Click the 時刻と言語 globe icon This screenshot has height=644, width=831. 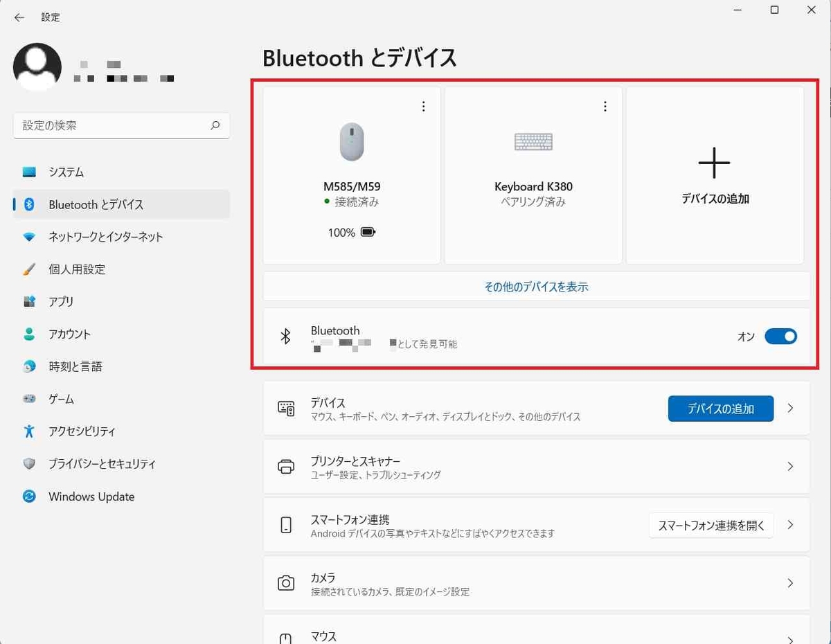tap(29, 366)
